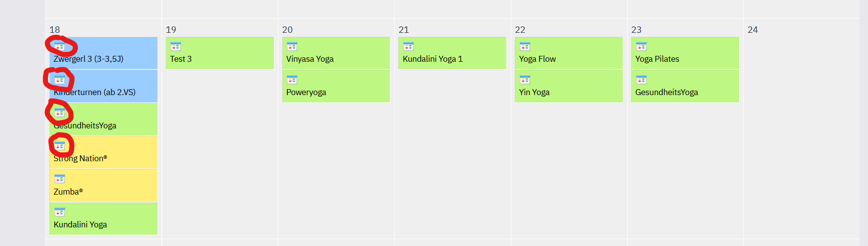The image size is (868, 246).
Task: Click calendar icon on Strong Nation event
Action: pyautogui.click(x=60, y=146)
